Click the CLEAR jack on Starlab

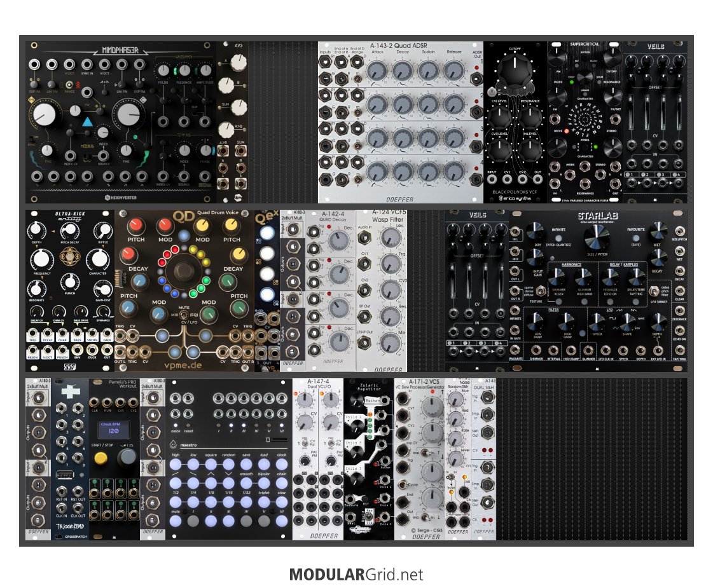point(680,291)
